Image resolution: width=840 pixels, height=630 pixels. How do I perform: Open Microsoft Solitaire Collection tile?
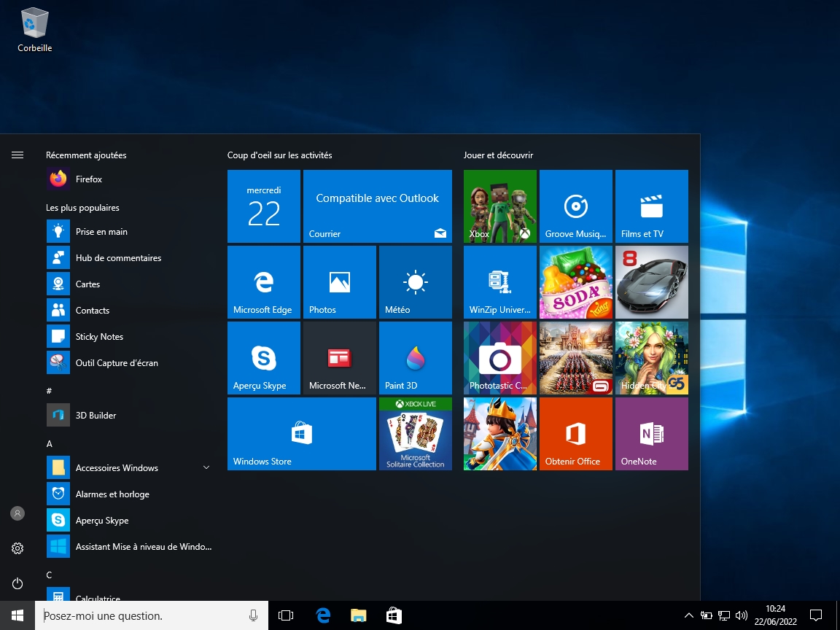(416, 434)
